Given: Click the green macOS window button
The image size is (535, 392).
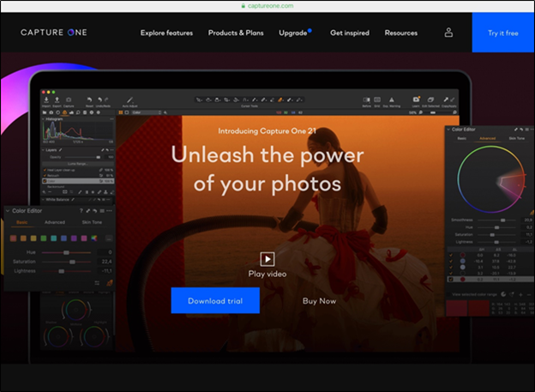Looking at the screenshot, I should point(53,92).
